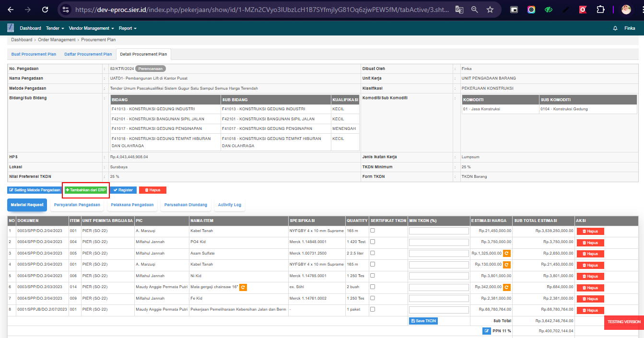Click orange refresh icon beside Asam Sulfate price
The width and height of the screenshot is (644, 338).
click(x=507, y=253)
